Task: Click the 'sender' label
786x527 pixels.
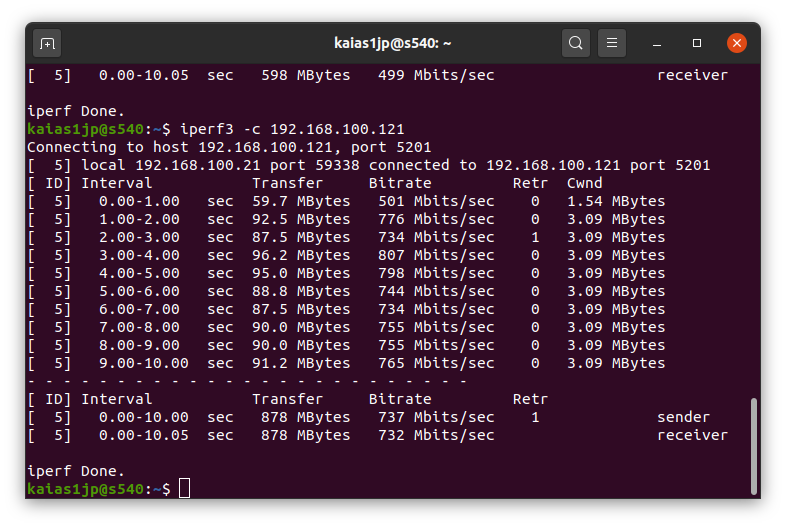Action: pyautogui.click(x=684, y=417)
